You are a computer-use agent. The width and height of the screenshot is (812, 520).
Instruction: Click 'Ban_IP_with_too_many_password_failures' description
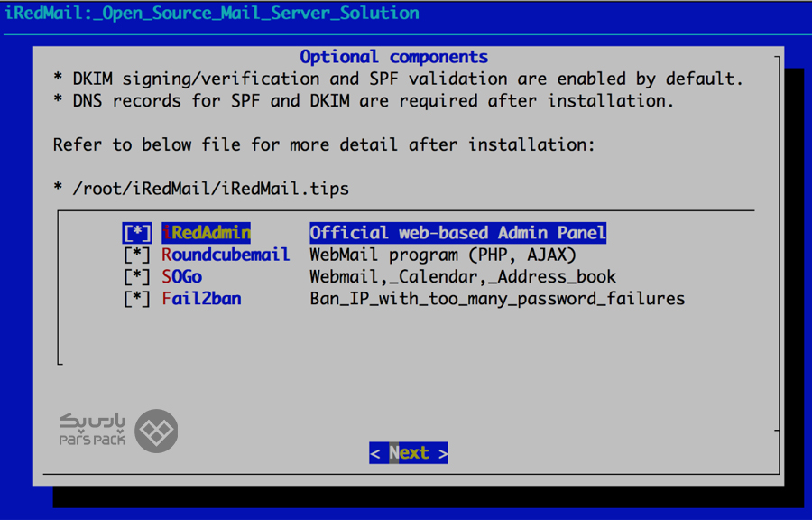[x=497, y=299]
